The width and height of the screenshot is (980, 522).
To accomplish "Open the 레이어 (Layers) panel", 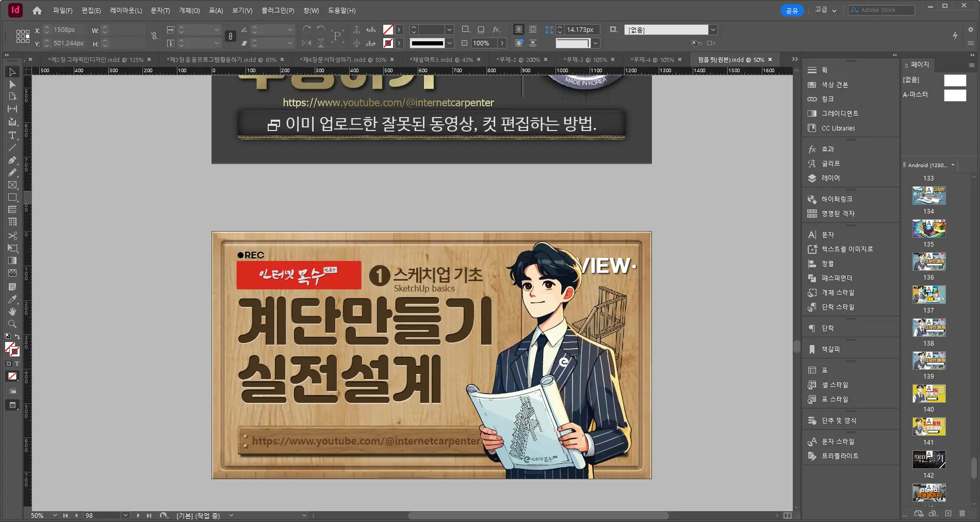I will pyautogui.click(x=831, y=178).
